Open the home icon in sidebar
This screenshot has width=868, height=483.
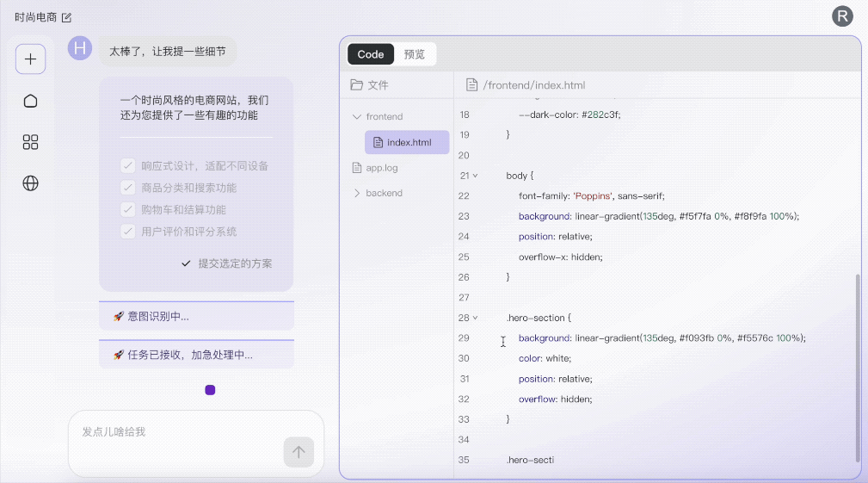pyautogui.click(x=30, y=101)
